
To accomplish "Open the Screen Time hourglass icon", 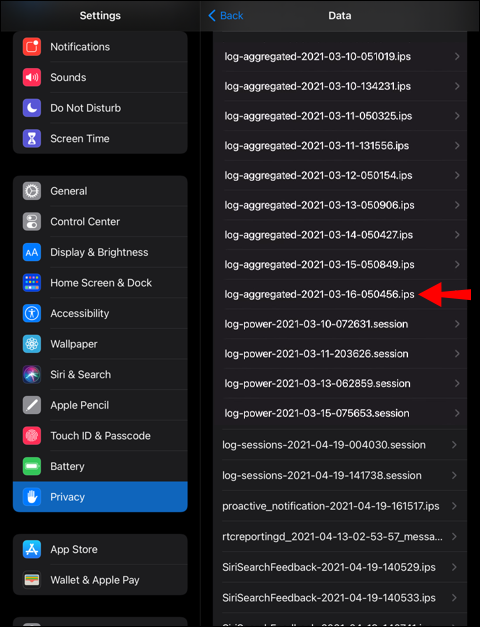I will [32, 139].
